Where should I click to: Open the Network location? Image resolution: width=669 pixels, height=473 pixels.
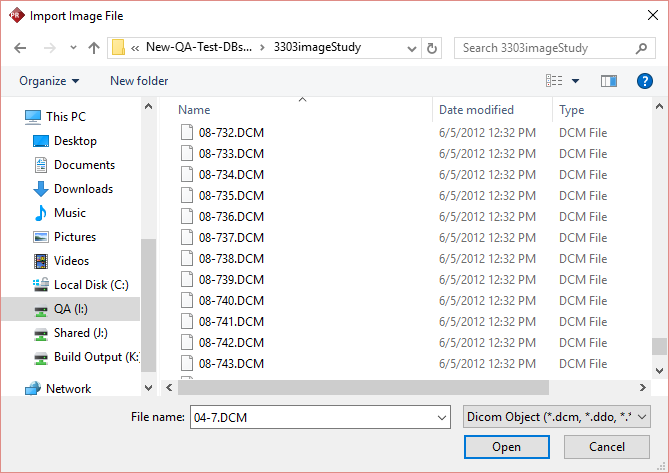[x=68, y=389]
